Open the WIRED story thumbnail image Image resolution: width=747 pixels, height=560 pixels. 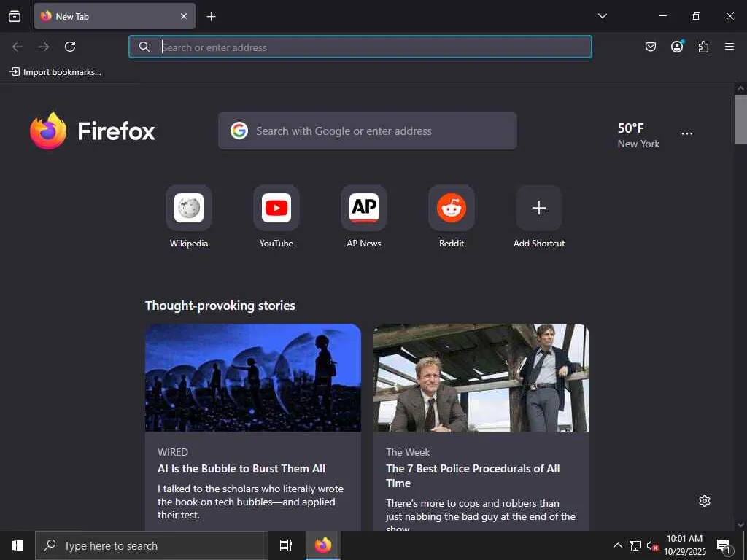253,378
